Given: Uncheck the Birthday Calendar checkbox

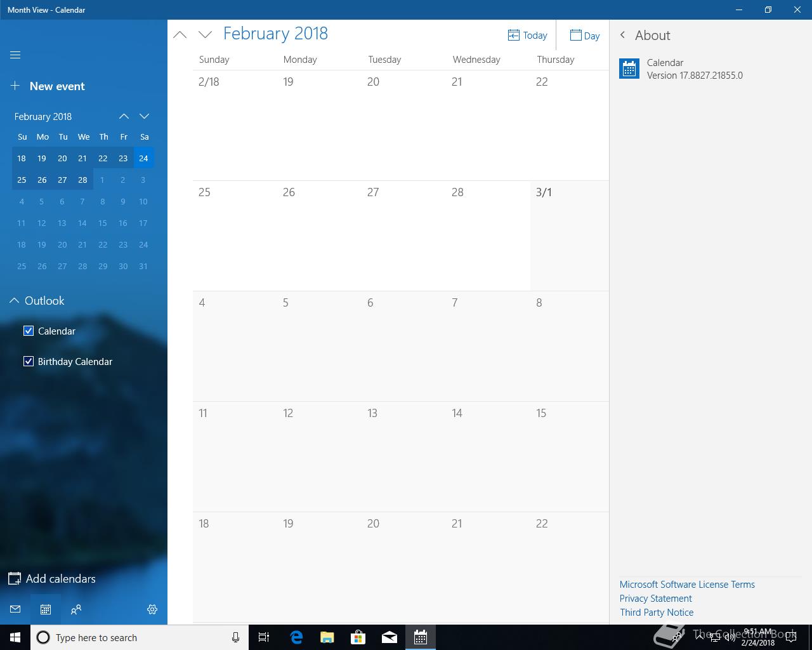Looking at the screenshot, I should [29, 361].
